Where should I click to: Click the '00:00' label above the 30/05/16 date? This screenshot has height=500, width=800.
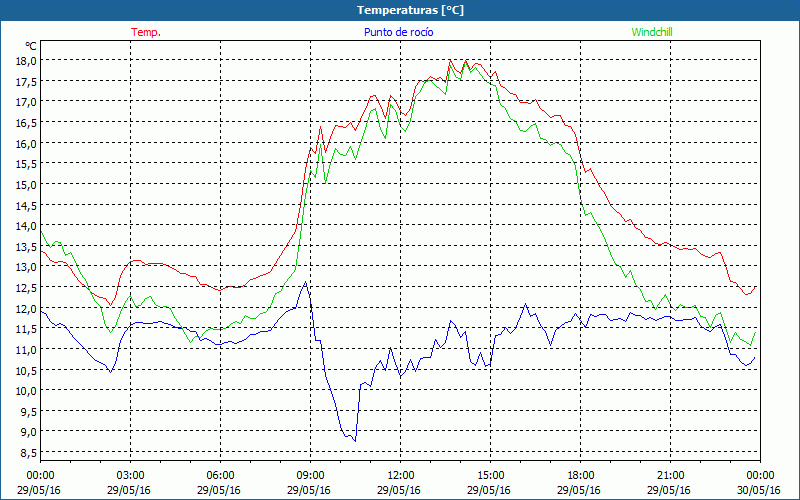point(760,476)
